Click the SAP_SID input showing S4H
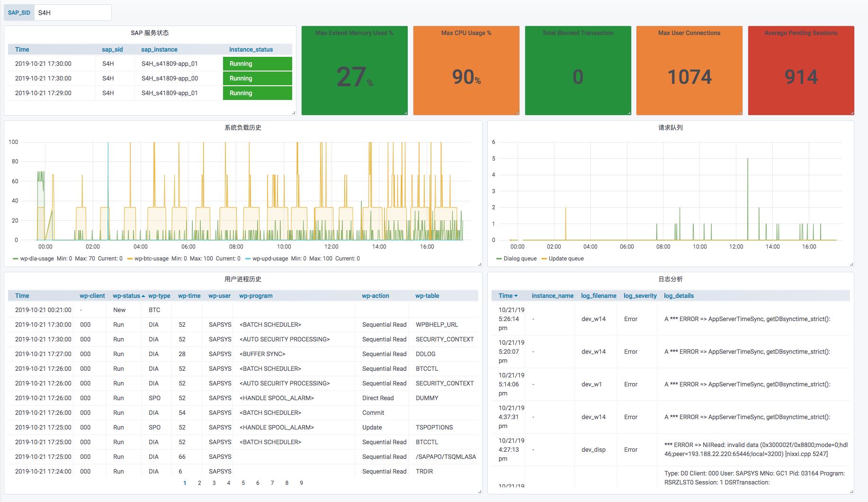Screen dimensions: 868x502 (x=72, y=13)
